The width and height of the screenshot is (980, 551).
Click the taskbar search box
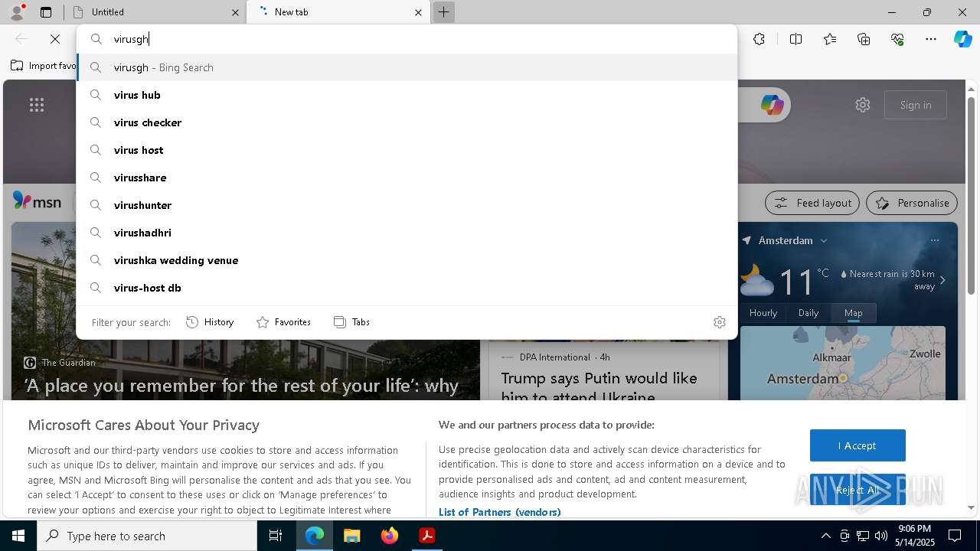pyautogui.click(x=147, y=536)
